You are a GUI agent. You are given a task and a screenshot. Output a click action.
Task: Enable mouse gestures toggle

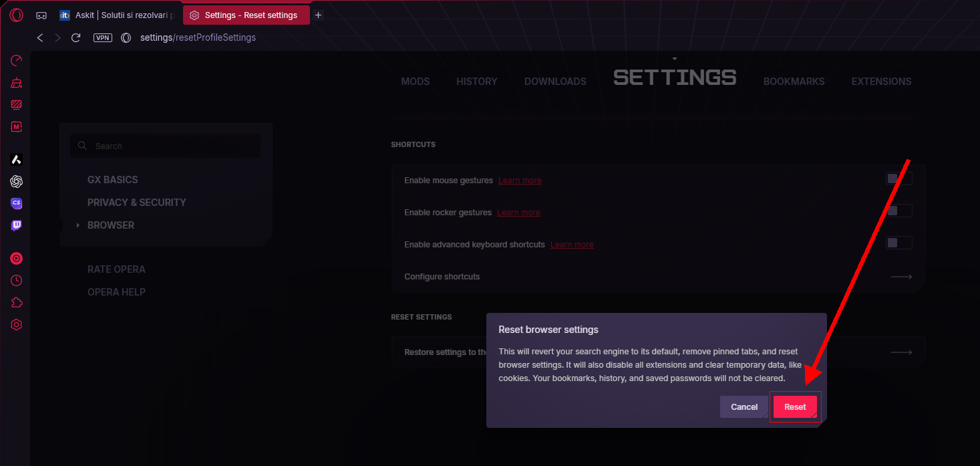(898, 179)
